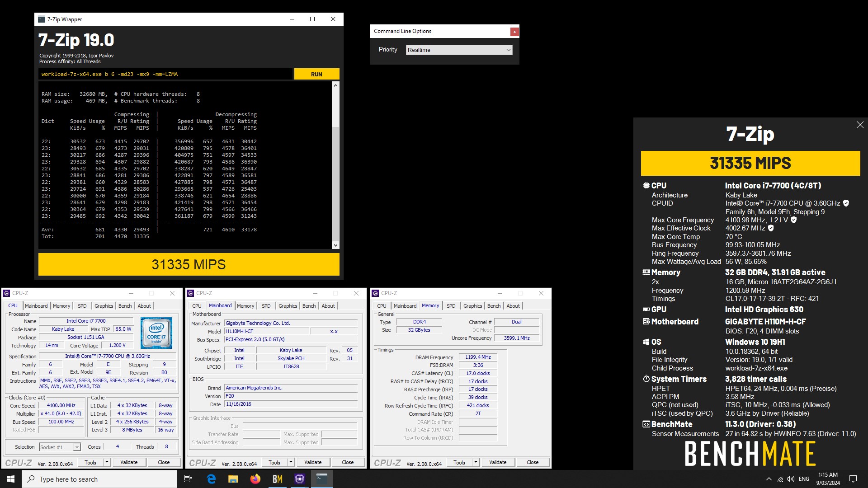
Task: Open File Explorer from taskbar
Action: (233, 479)
